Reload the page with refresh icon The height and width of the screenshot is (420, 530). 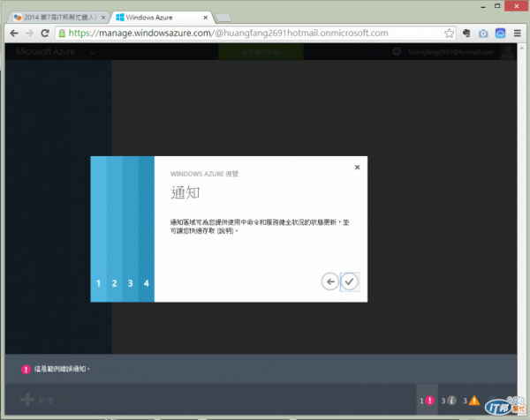(45, 33)
